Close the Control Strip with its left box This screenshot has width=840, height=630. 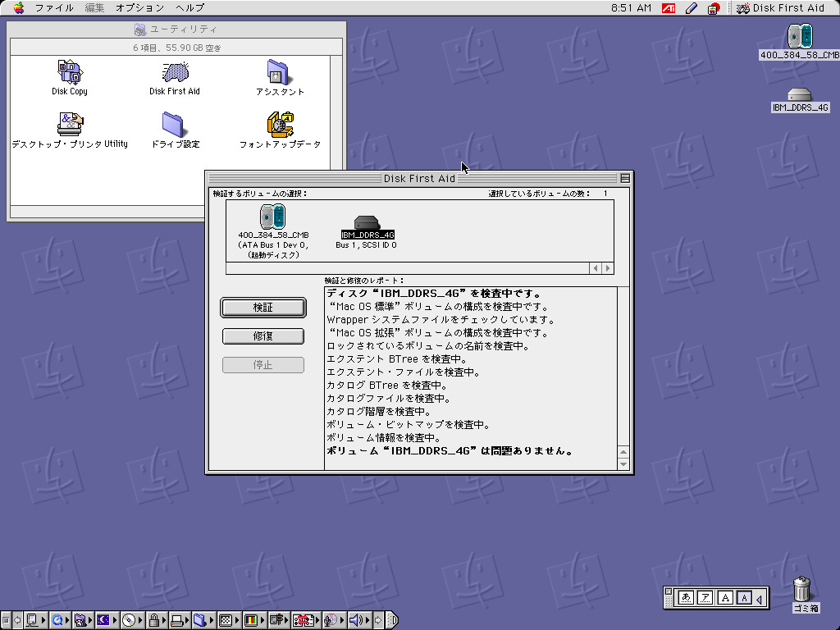pos(6,620)
